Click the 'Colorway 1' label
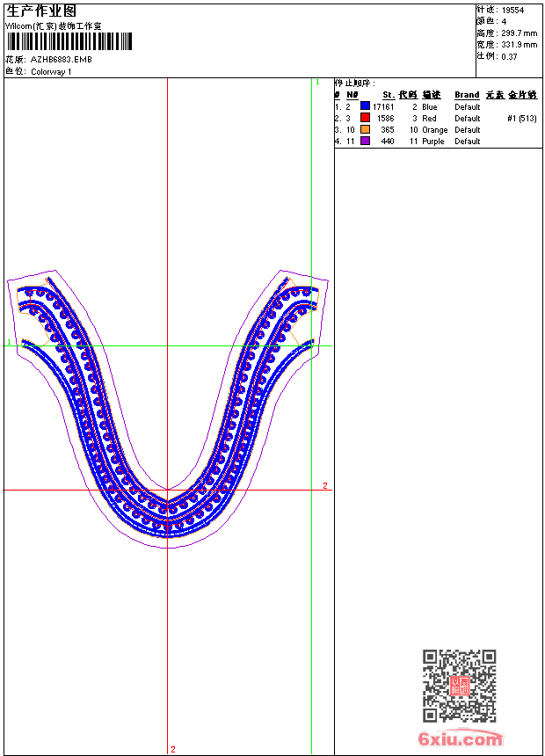 (51, 72)
